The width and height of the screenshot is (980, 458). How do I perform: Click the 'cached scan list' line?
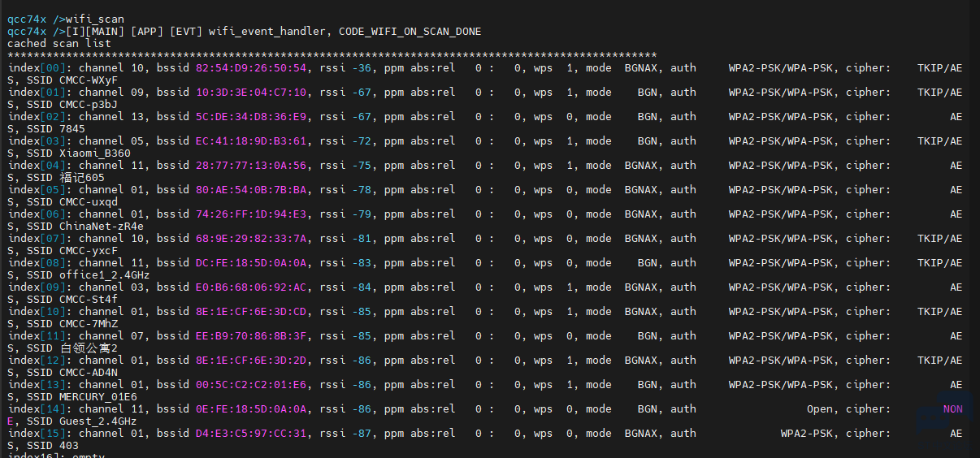point(59,43)
